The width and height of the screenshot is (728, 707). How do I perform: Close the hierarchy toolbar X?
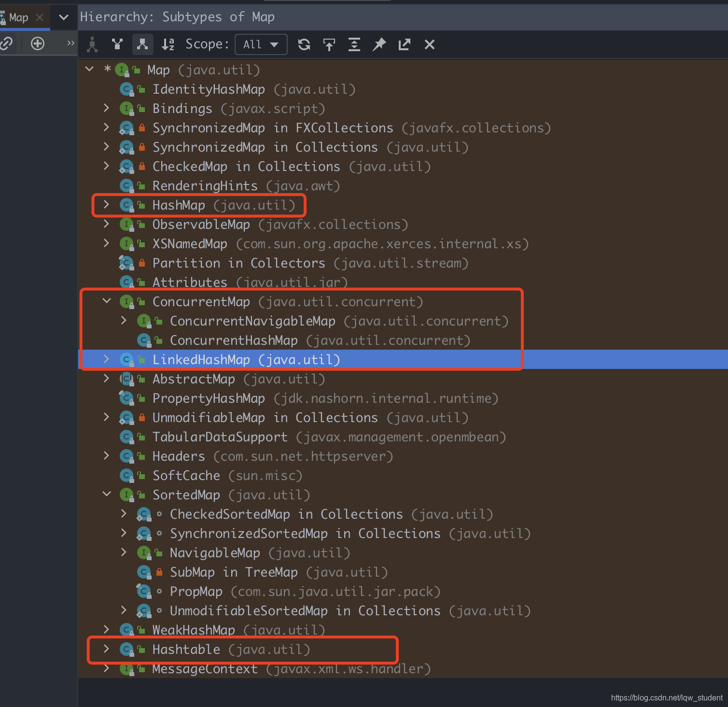tap(430, 44)
